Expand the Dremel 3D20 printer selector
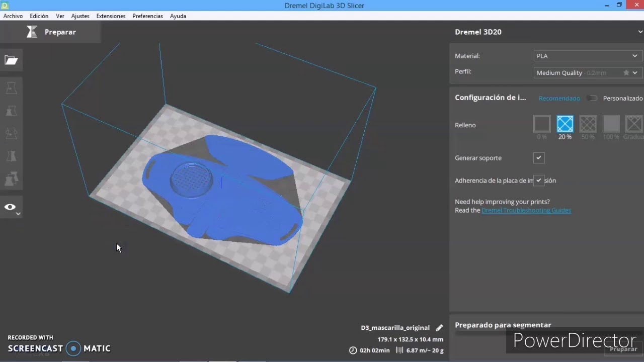Image resolution: width=644 pixels, height=362 pixels. pos(639,32)
